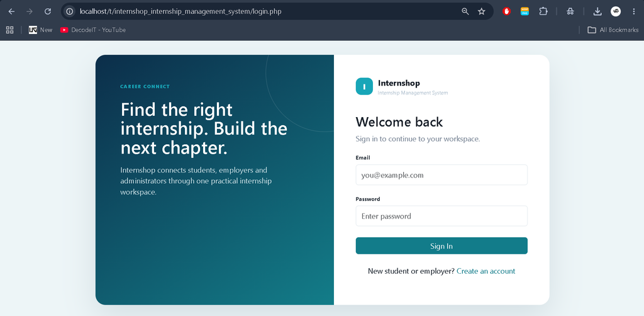
Task: Click the Password field label
Action: [367, 200]
